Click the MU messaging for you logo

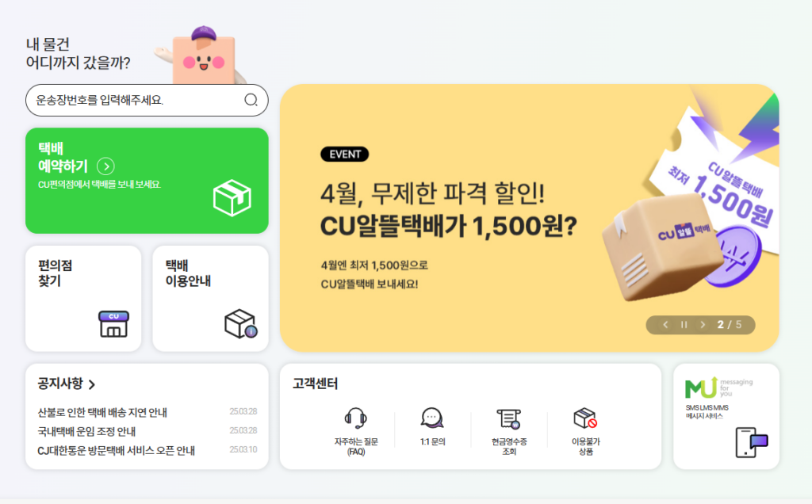718,388
